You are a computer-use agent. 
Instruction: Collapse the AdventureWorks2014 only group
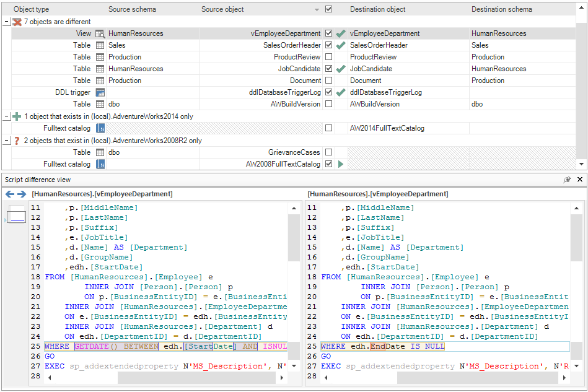click(x=7, y=116)
